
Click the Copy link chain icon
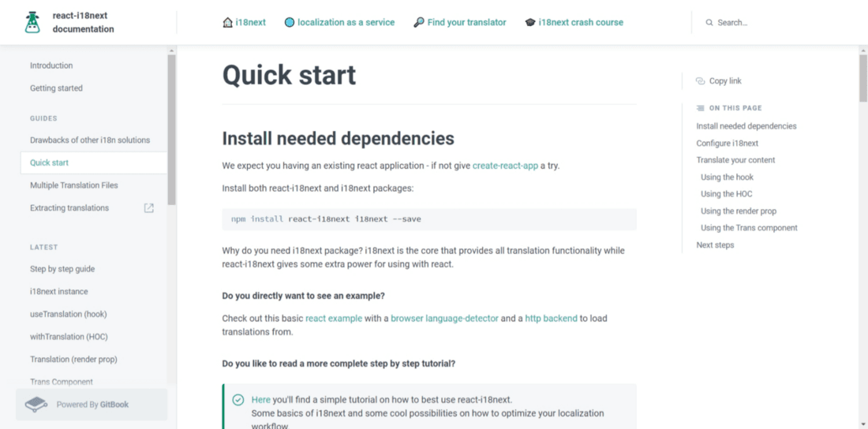(700, 80)
